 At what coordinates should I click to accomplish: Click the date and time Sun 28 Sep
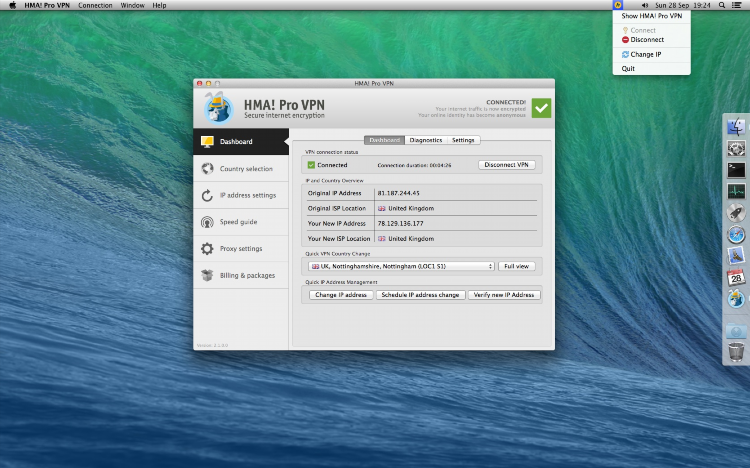683,5
